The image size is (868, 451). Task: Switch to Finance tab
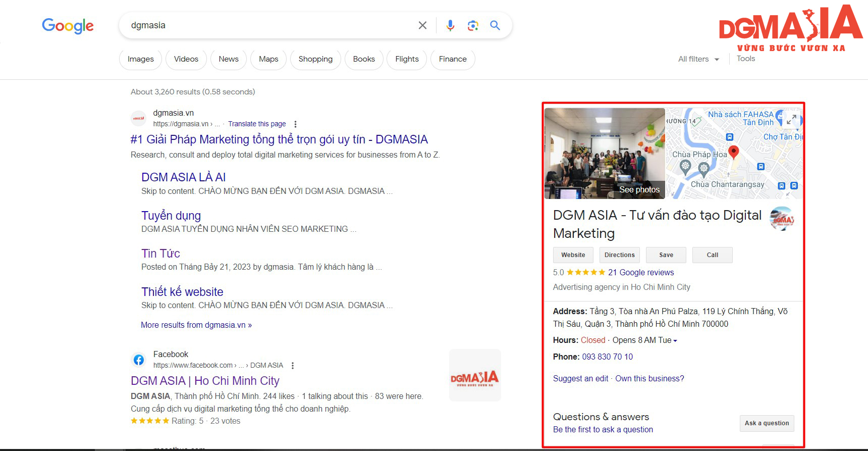pyautogui.click(x=453, y=59)
